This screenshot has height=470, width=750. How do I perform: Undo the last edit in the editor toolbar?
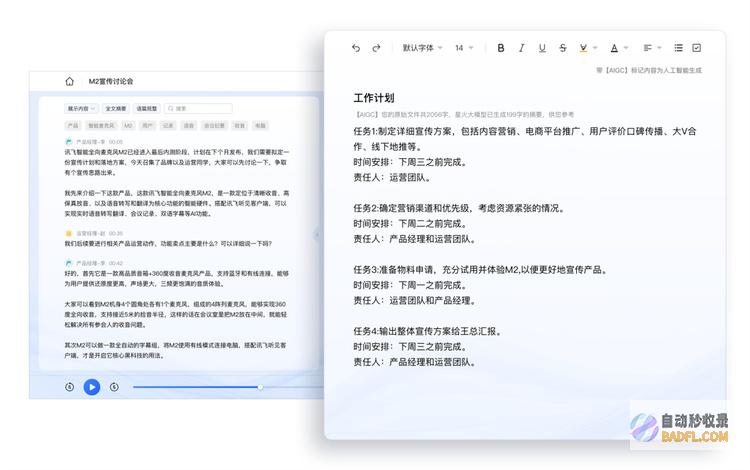click(x=356, y=48)
